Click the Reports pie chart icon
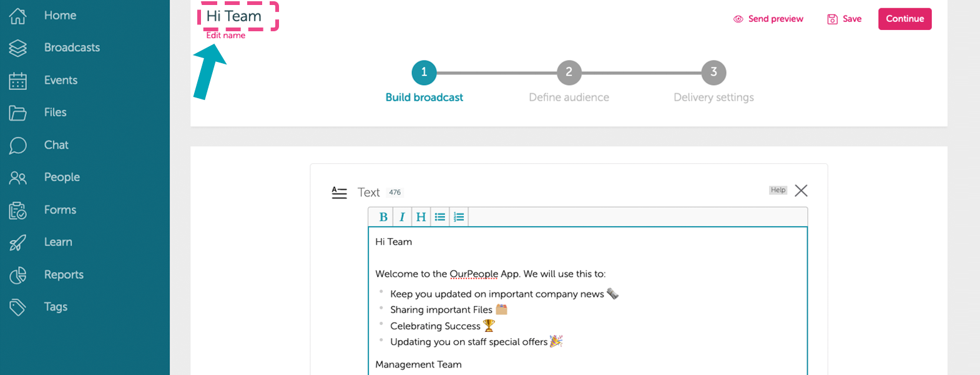 click(x=17, y=275)
